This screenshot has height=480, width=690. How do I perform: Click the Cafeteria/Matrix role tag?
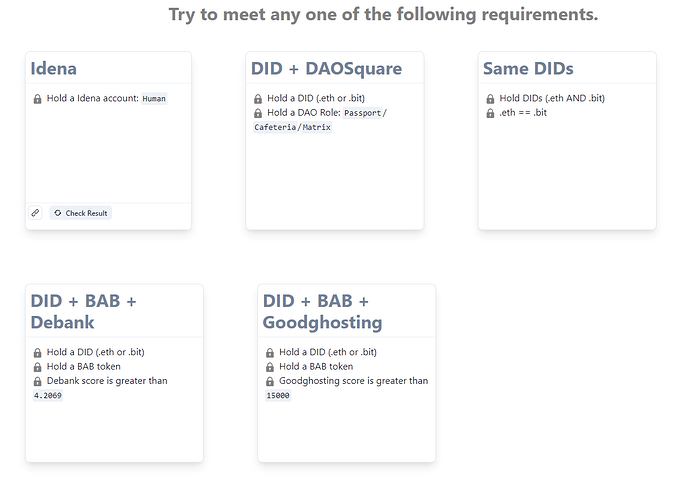pos(292,127)
